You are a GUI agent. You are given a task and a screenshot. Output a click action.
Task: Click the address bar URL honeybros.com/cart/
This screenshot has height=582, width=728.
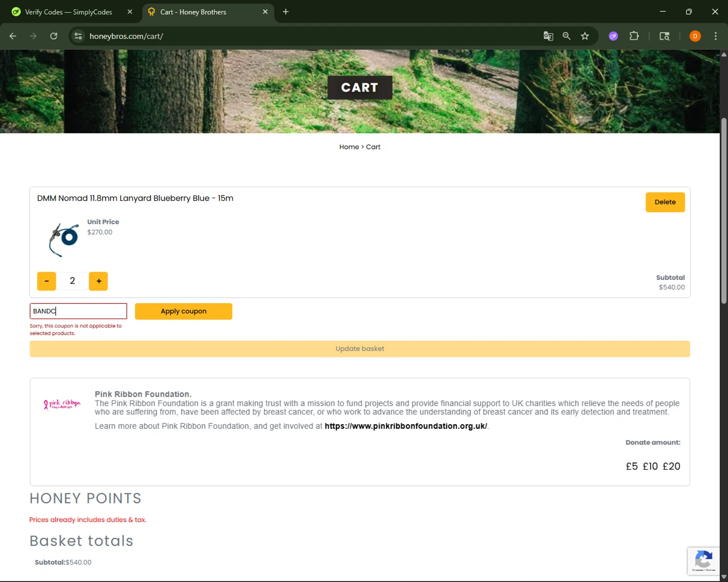click(126, 36)
